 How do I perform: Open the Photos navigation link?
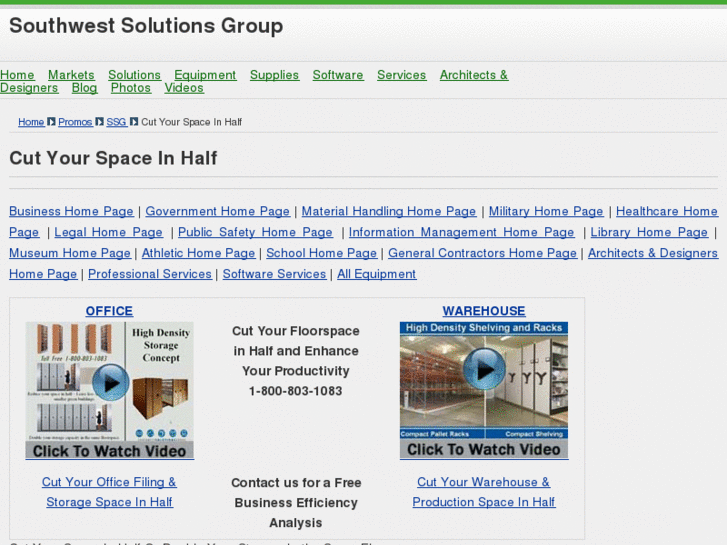pyautogui.click(x=131, y=88)
